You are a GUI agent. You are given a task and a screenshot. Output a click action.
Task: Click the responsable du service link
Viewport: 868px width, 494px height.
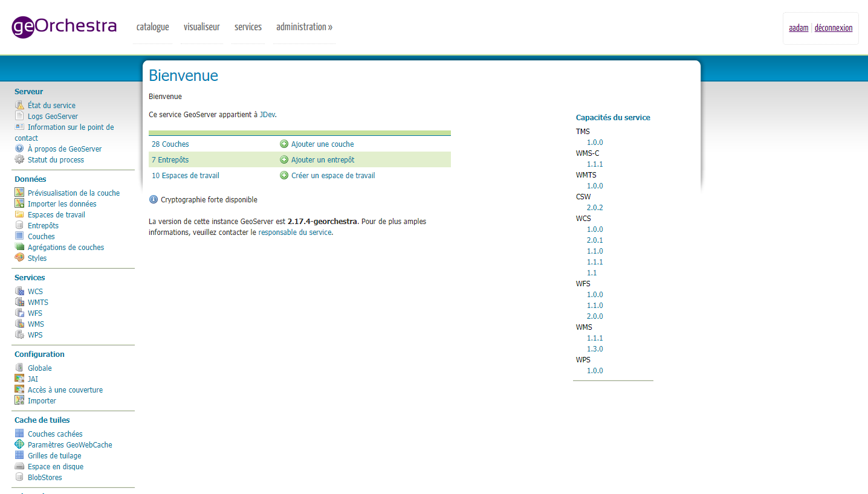pos(295,232)
